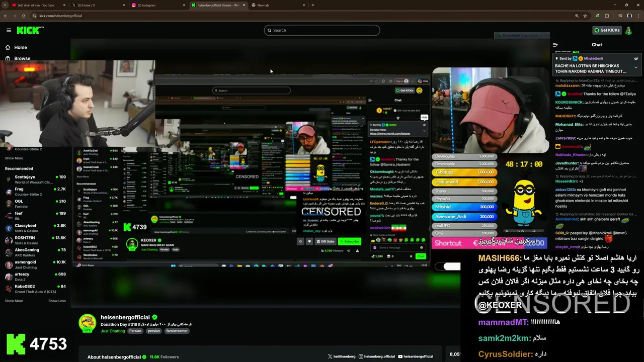Screen dimensions: 644x362
Task: Open recommended channel OGL
Action: (35, 204)
